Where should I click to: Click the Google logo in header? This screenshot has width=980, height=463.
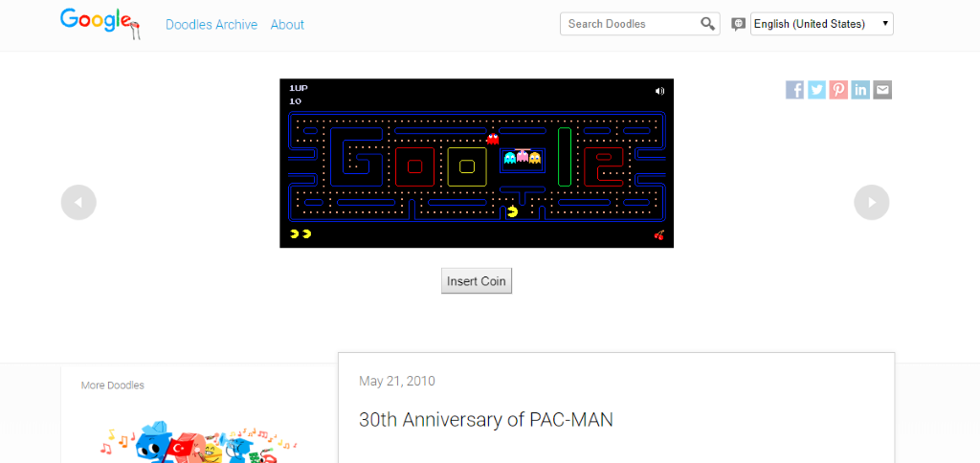[100, 23]
